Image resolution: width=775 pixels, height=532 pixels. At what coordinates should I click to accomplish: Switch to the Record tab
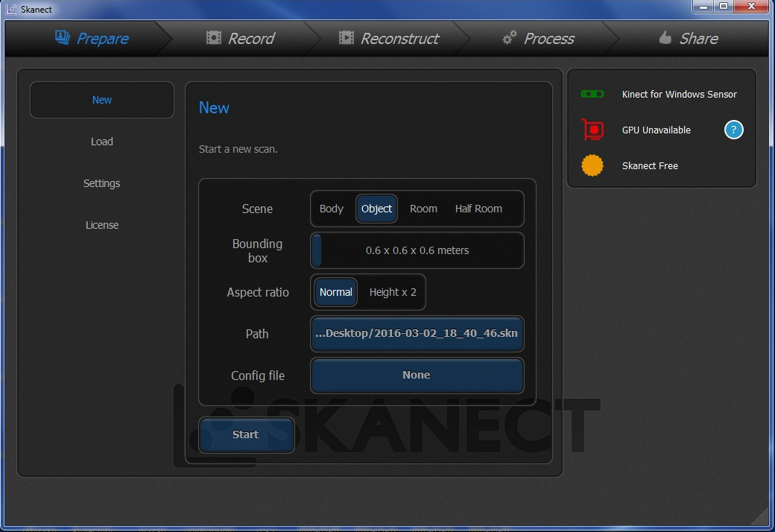(241, 39)
